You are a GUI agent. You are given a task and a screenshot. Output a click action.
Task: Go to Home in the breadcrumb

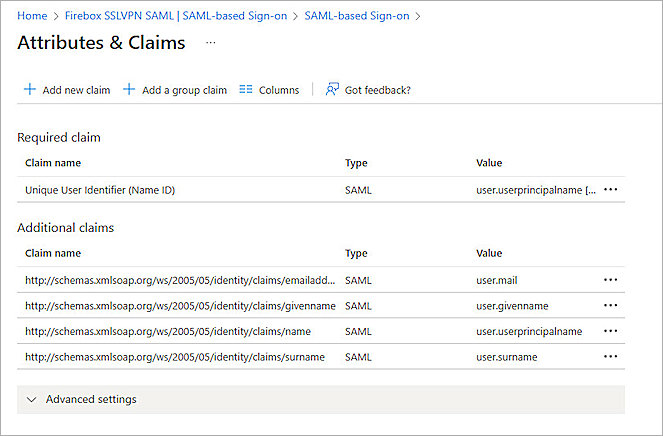point(32,16)
